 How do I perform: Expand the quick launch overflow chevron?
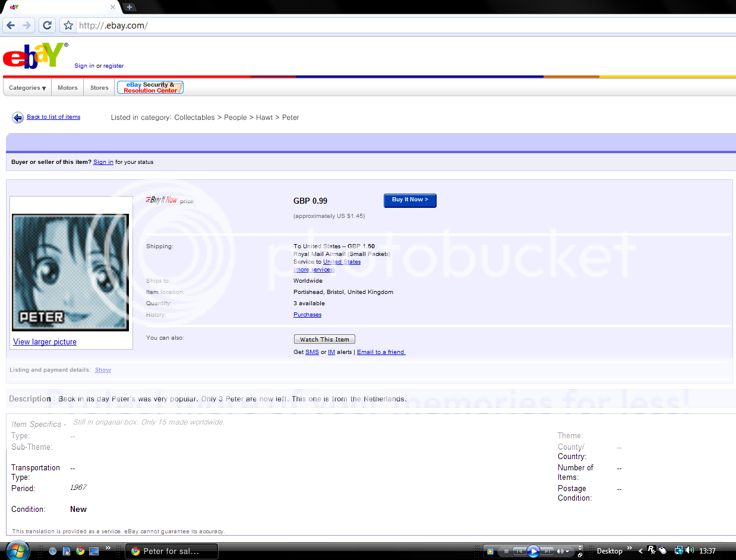click(108, 548)
